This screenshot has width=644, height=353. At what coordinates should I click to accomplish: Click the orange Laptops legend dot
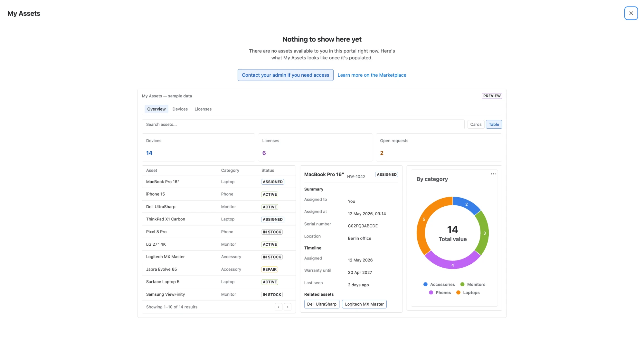pos(458,292)
